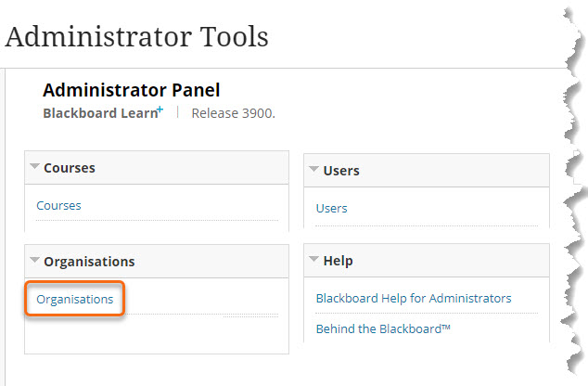Open the Users link
Viewport: 588px width, 386px height.
pos(331,208)
